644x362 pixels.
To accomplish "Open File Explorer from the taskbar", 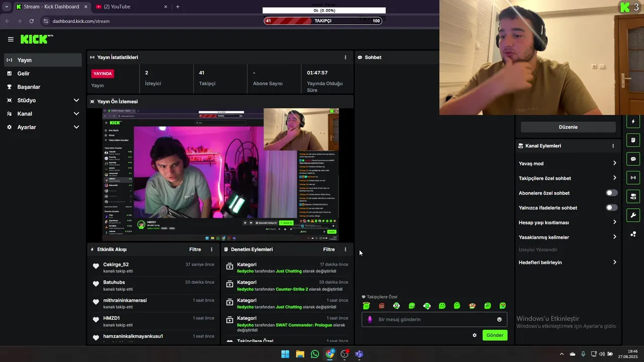I will pyautogui.click(x=300, y=354).
